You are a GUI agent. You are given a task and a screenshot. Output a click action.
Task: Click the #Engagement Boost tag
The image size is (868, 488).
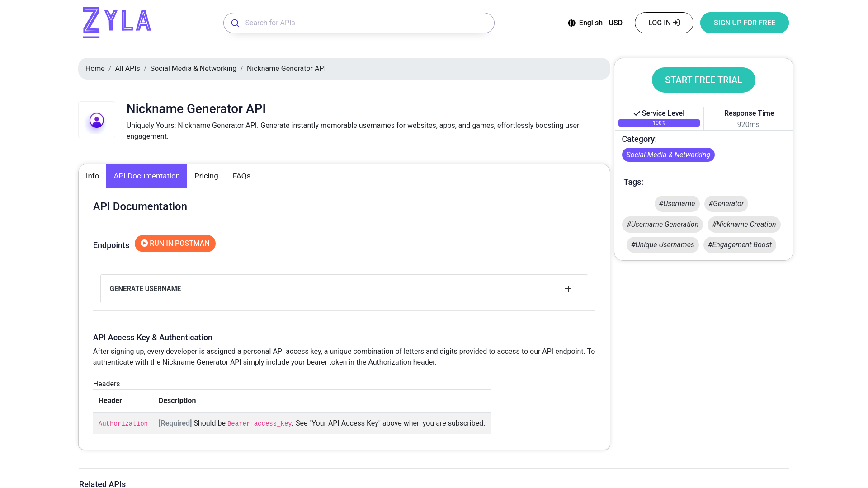coord(739,245)
